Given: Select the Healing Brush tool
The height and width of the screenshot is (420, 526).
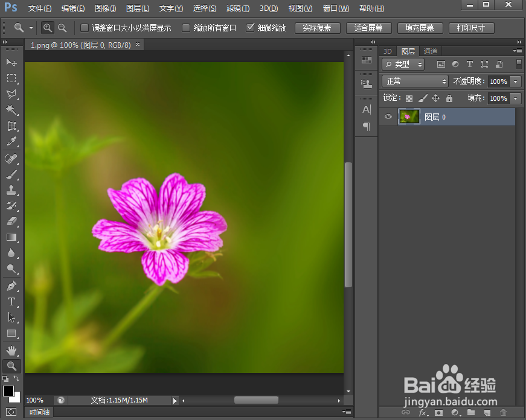Looking at the screenshot, I should click(x=11, y=159).
